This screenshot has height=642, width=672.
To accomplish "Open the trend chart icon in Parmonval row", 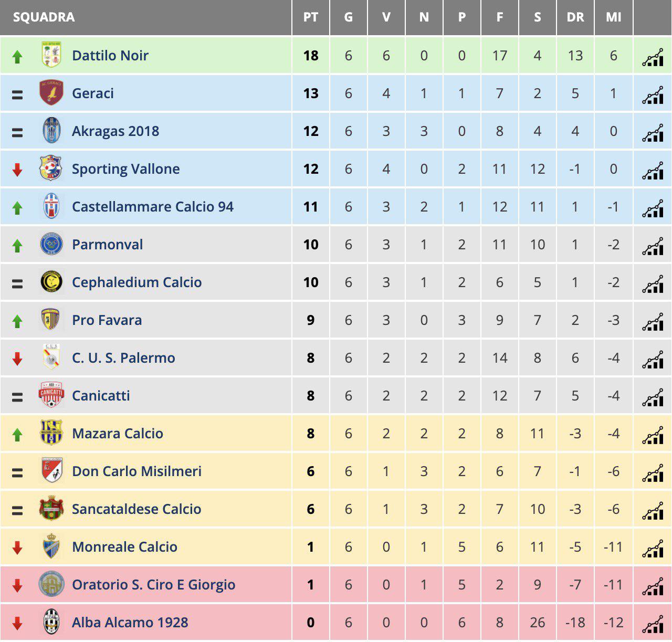I will point(653,246).
